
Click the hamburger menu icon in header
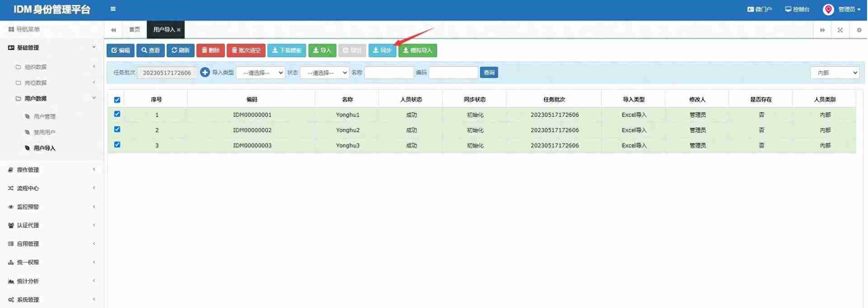coord(113,9)
